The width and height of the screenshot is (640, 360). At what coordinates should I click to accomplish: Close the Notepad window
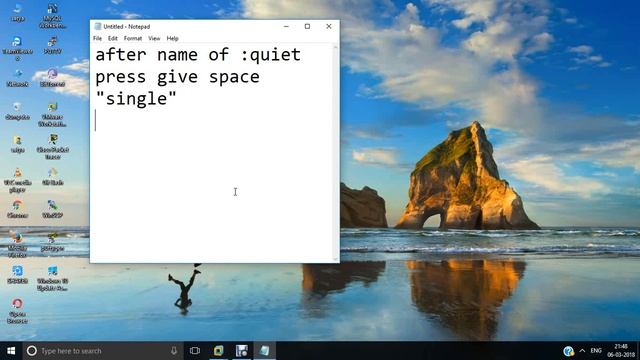coord(329,26)
